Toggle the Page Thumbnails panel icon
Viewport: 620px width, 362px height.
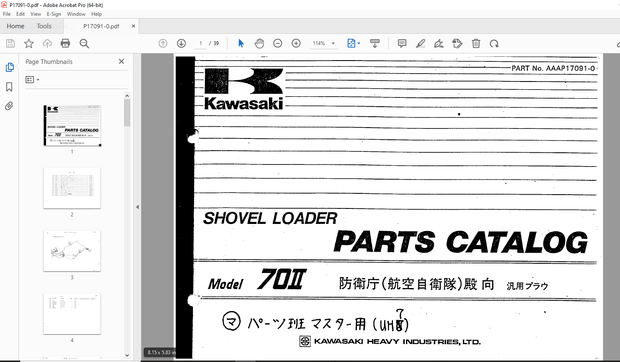[9, 67]
